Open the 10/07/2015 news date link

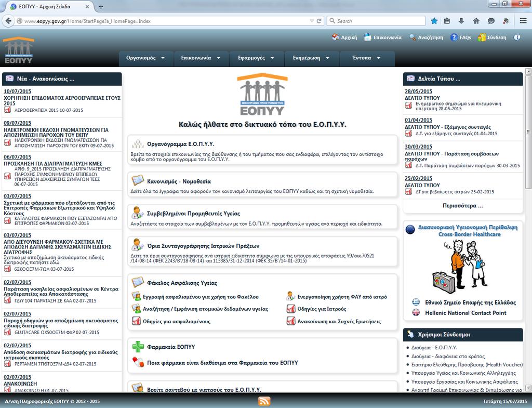pyautogui.click(x=17, y=91)
